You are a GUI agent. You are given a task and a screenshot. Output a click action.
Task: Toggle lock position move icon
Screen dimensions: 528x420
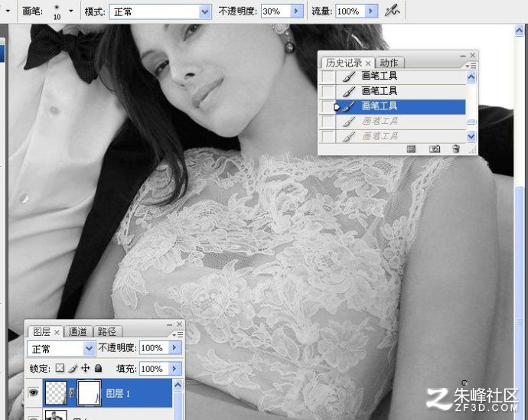[86, 368]
